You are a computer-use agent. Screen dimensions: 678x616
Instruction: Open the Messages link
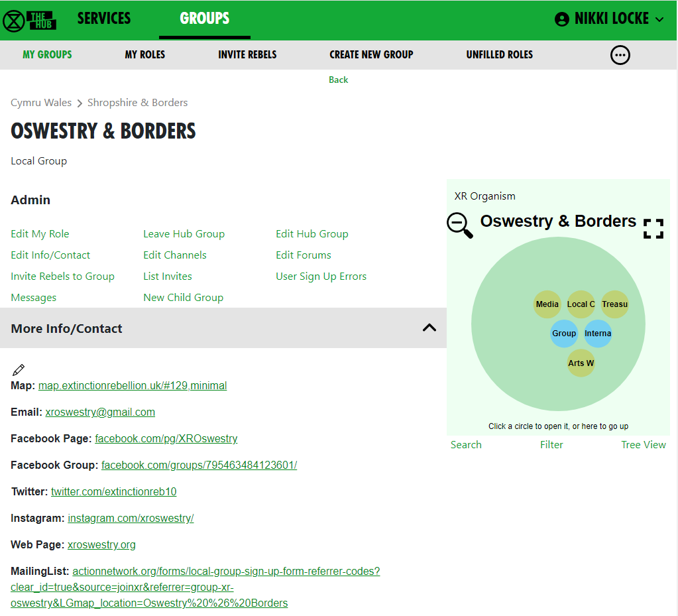[33, 298]
